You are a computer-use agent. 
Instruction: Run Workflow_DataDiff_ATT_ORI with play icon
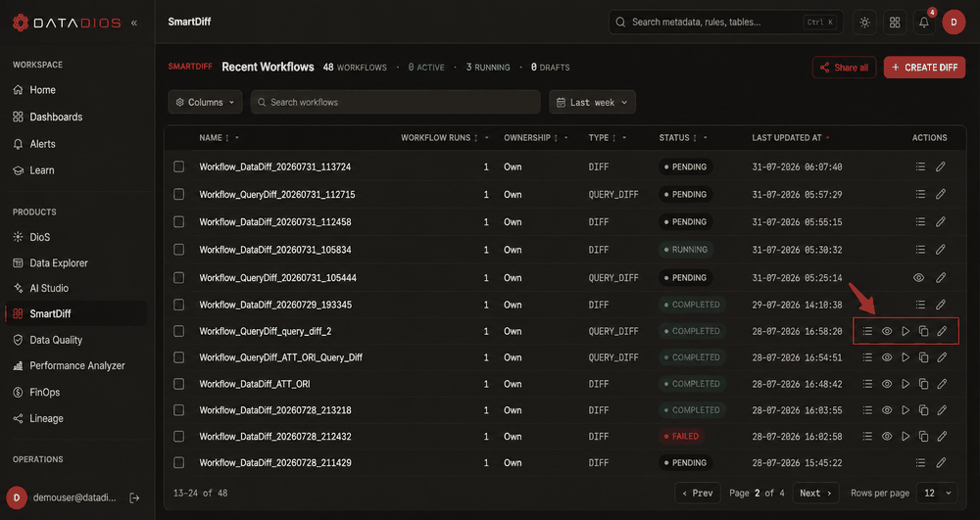[905, 383]
